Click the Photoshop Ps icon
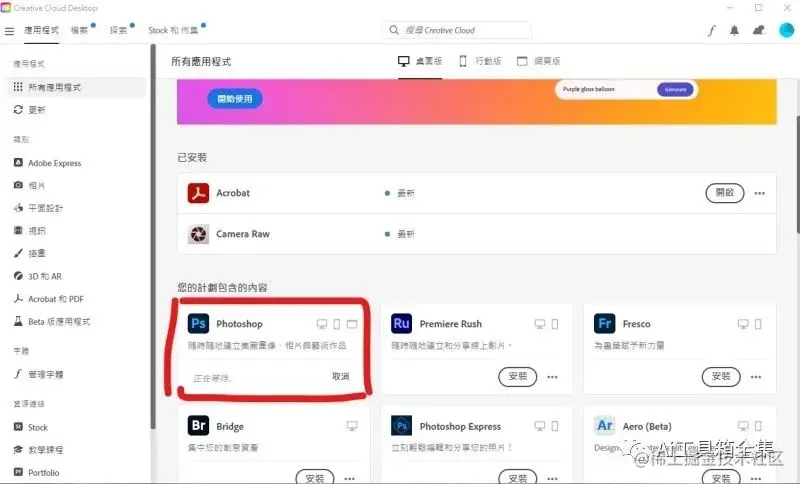This screenshot has width=800, height=484. tap(198, 324)
